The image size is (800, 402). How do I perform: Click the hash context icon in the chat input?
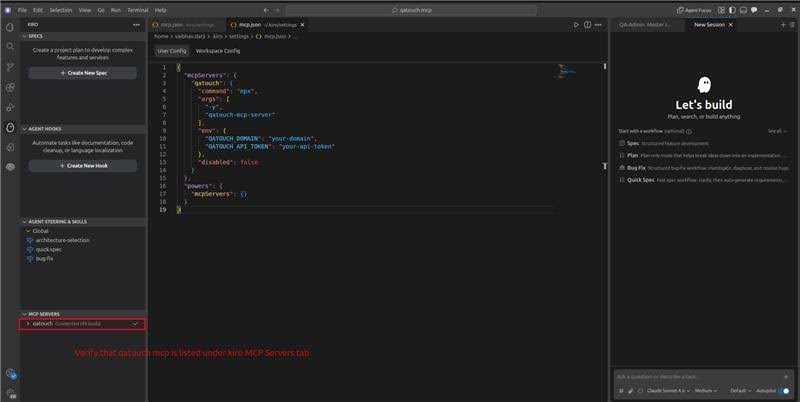pyautogui.click(x=621, y=391)
